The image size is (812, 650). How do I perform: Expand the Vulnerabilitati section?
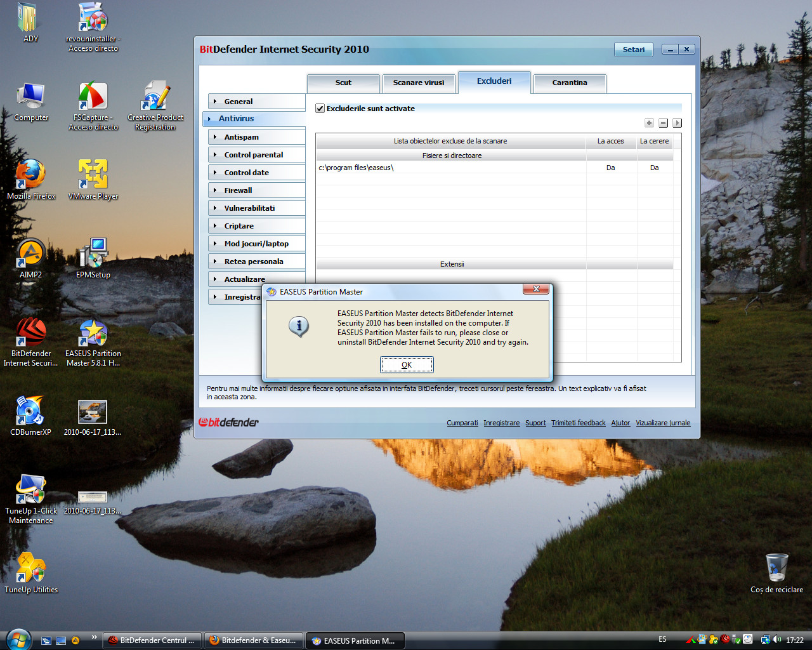click(257, 208)
